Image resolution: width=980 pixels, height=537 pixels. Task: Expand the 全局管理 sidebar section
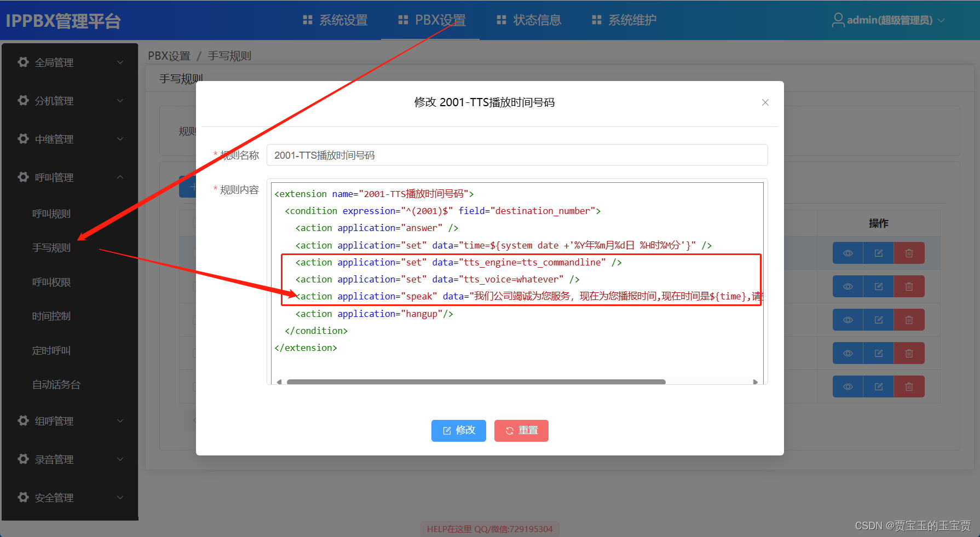[70, 62]
